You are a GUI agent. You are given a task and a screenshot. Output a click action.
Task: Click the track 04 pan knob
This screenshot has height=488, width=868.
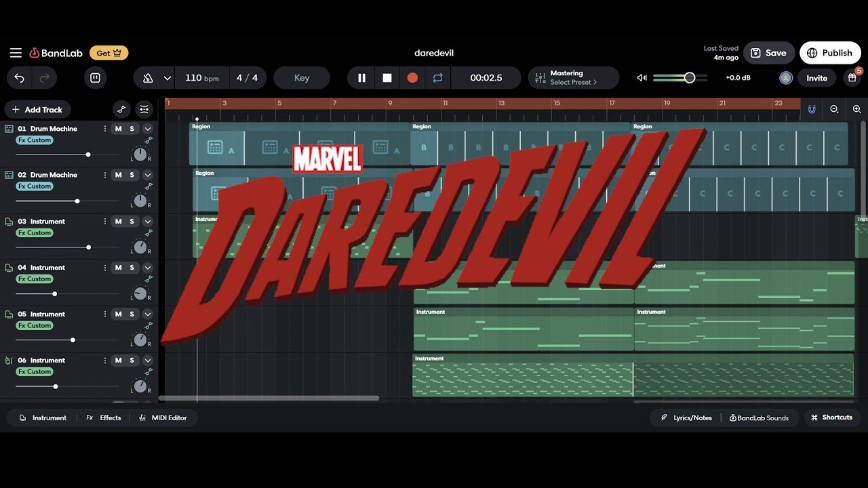[x=140, y=293]
